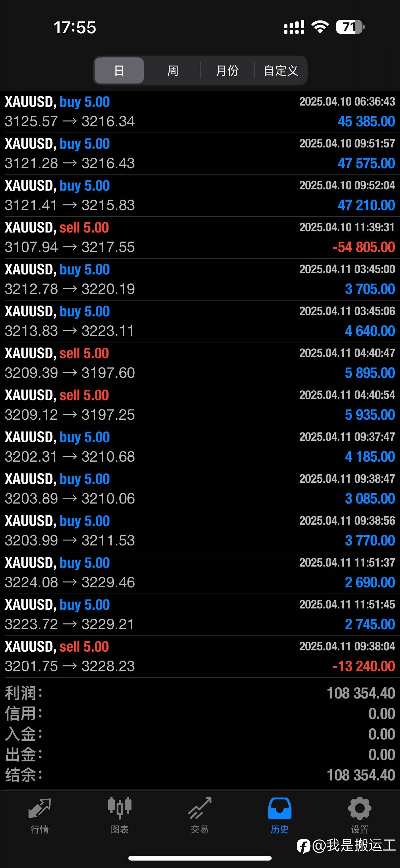Open the trade with profit 3 085.00
400x868 pixels.
(x=200, y=489)
